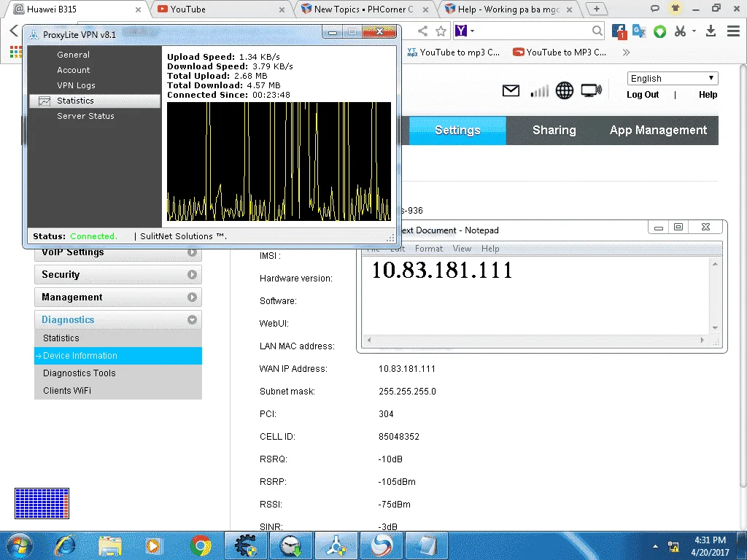Open the Sharing router tab

(x=554, y=131)
